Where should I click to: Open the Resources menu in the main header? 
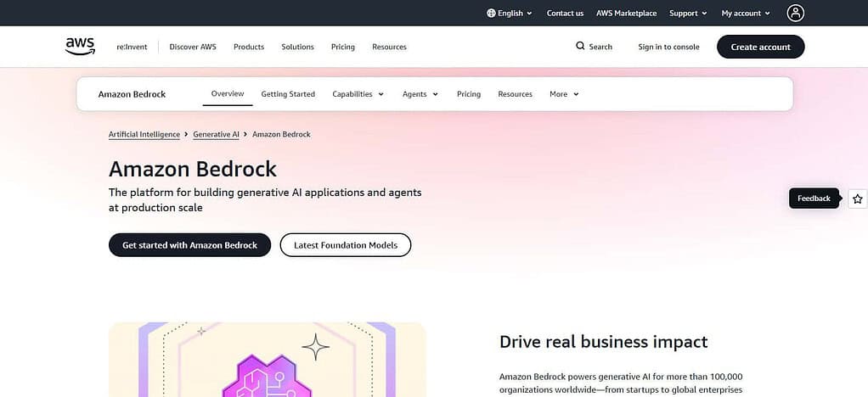click(389, 47)
